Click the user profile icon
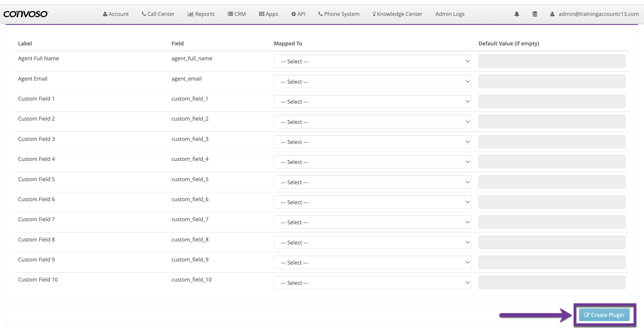Viewport: 644px width, 330px height. (x=552, y=14)
